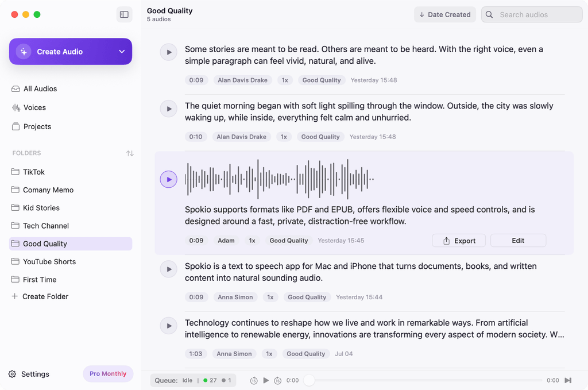The image size is (588, 390).
Task: Click the Anna Simon tag dated Jul 04
Action: (x=234, y=354)
